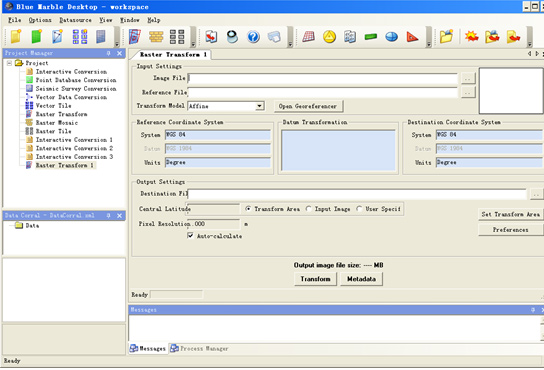Click the blue globe toolbar icon

coord(391,36)
